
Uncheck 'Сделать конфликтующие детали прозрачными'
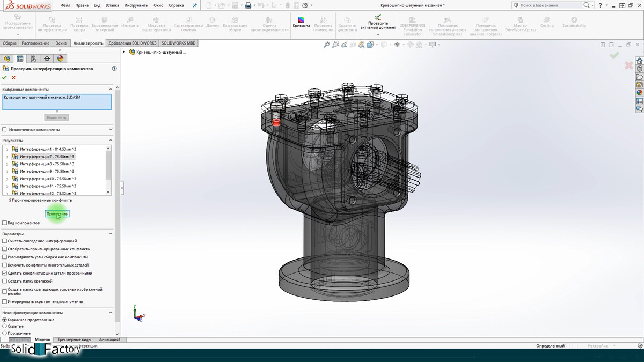[5, 273]
